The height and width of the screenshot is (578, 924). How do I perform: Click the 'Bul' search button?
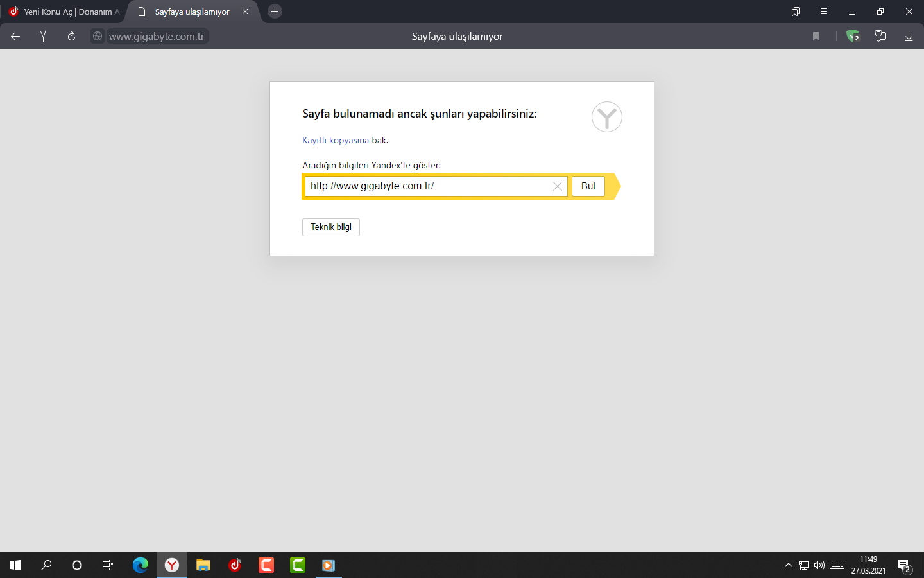click(588, 186)
